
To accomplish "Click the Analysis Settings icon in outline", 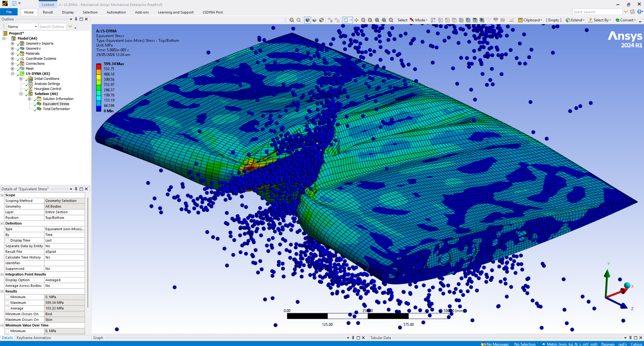I will tap(30, 84).
